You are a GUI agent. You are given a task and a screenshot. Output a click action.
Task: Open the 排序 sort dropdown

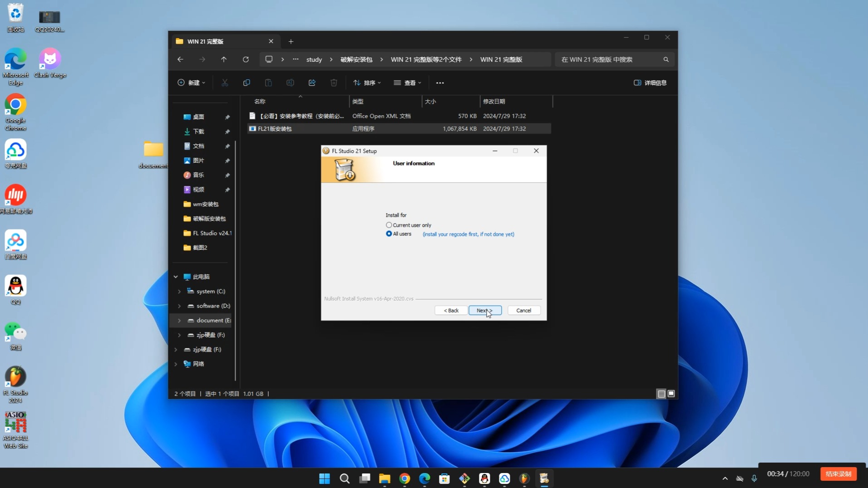(367, 83)
